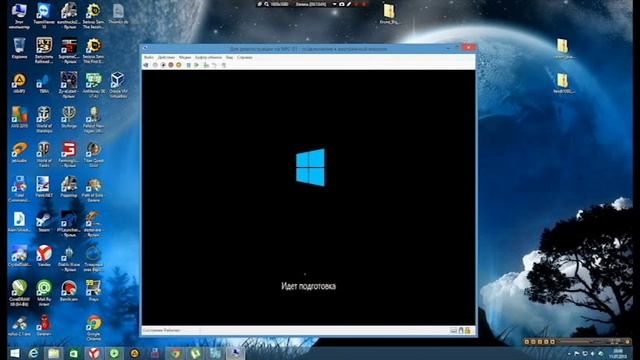Click the Revert arrow icon in VM toolbar

coord(214,65)
